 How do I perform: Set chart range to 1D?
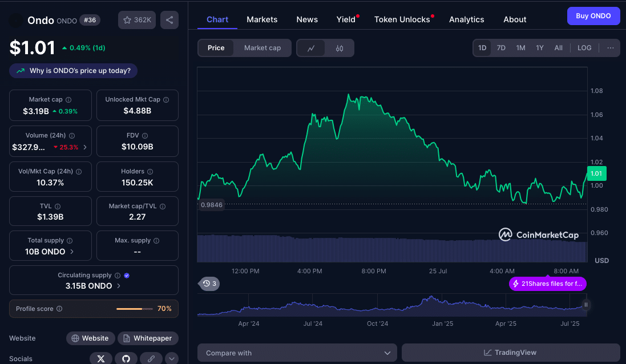(x=482, y=48)
